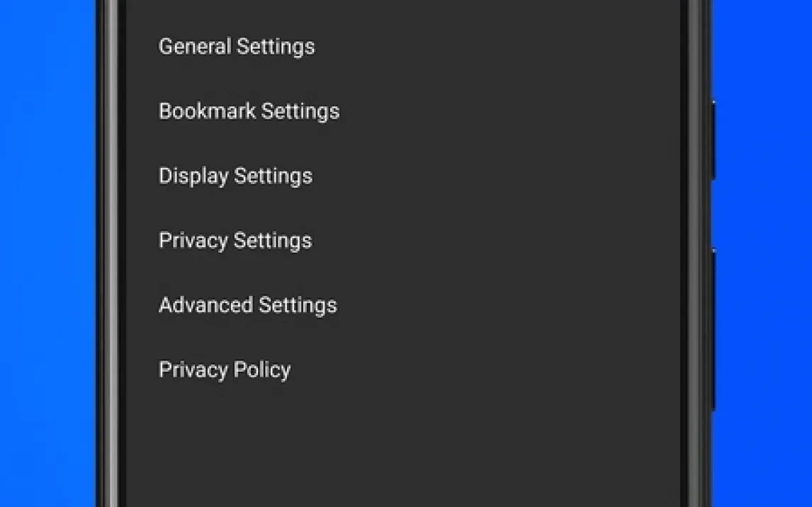Screen dimensions: 812x507
Task: Go to Privacy Settings
Action: click(235, 241)
